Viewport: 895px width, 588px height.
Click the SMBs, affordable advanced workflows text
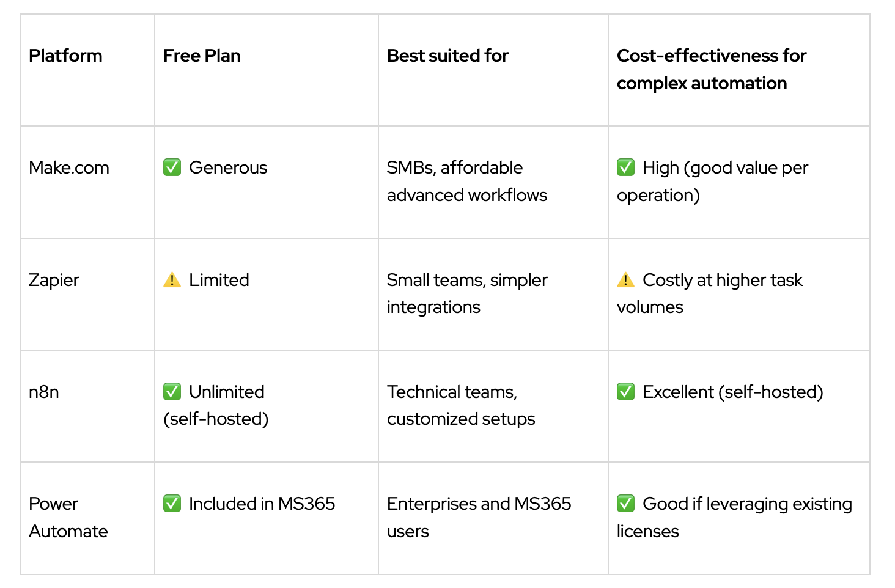coord(466,181)
